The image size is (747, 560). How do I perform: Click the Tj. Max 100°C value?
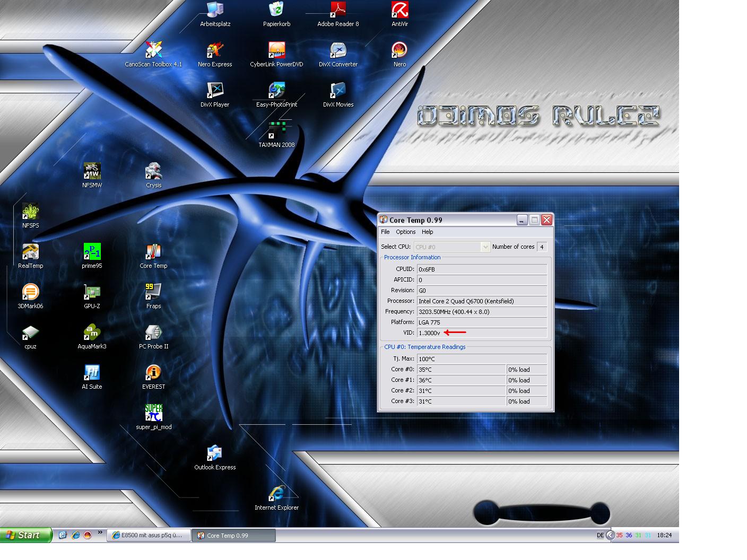[x=482, y=359]
